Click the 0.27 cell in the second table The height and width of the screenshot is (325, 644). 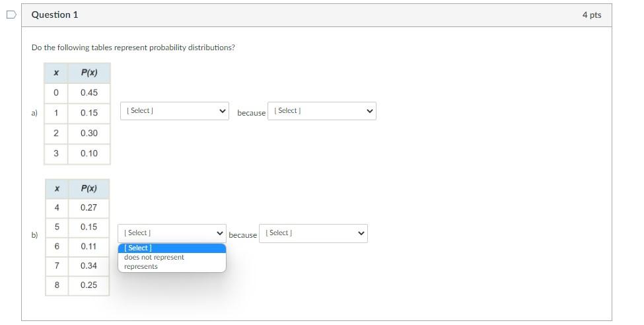pos(89,207)
